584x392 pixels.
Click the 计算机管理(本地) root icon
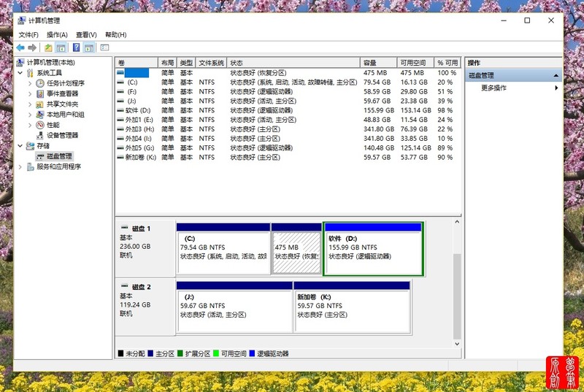coord(20,63)
